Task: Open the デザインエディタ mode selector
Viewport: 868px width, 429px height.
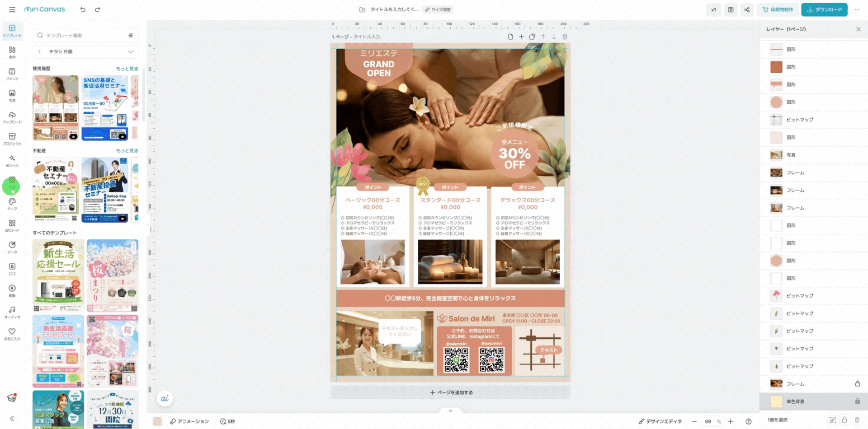Action: (660, 421)
